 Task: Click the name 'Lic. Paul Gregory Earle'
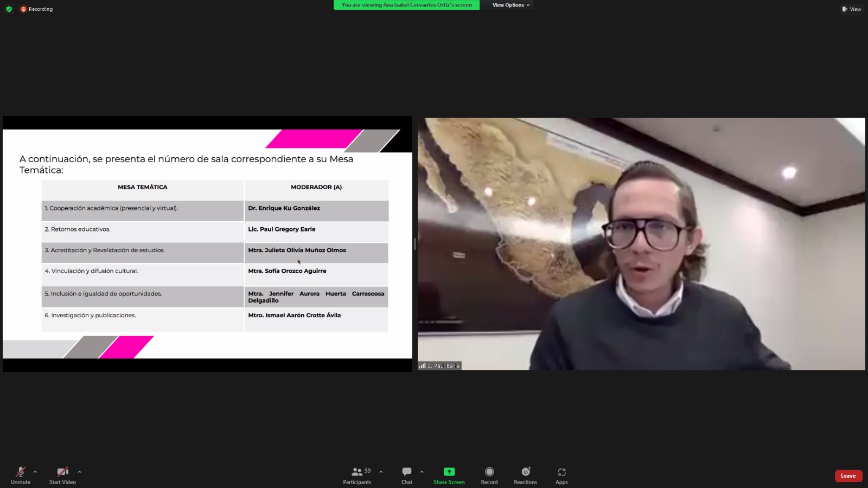pyautogui.click(x=282, y=229)
